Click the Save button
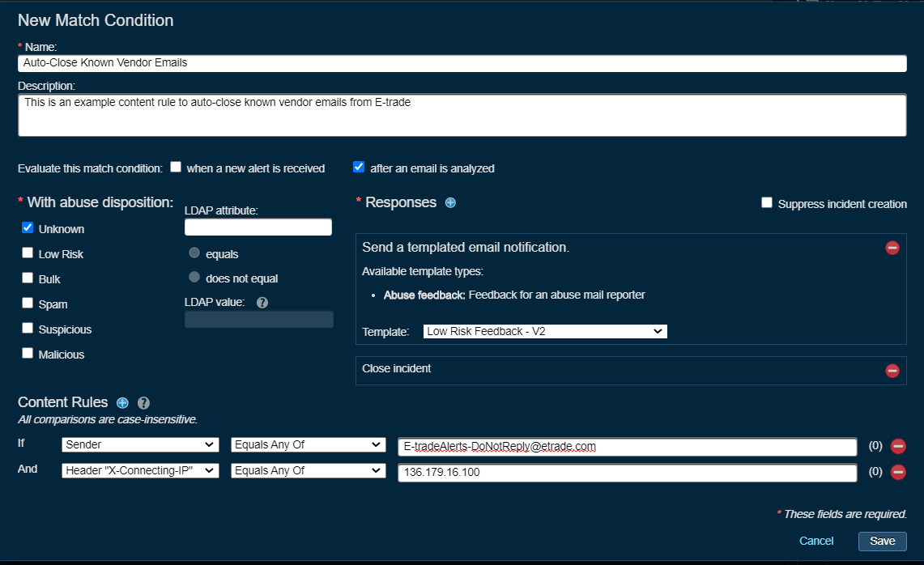924x565 pixels. [x=882, y=541]
